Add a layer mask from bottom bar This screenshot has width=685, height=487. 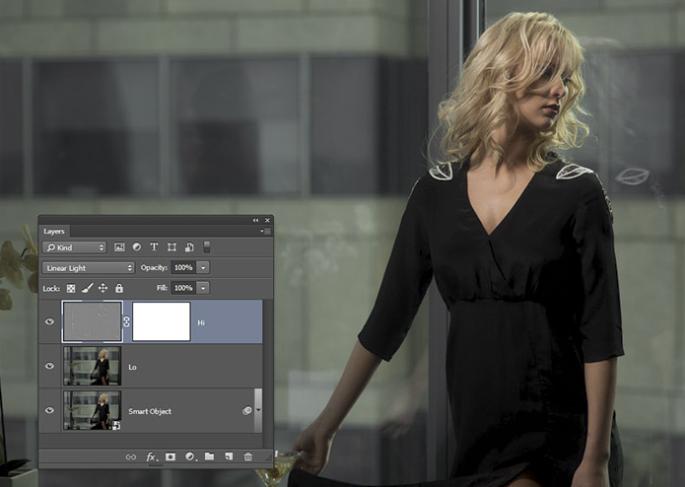point(170,457)
